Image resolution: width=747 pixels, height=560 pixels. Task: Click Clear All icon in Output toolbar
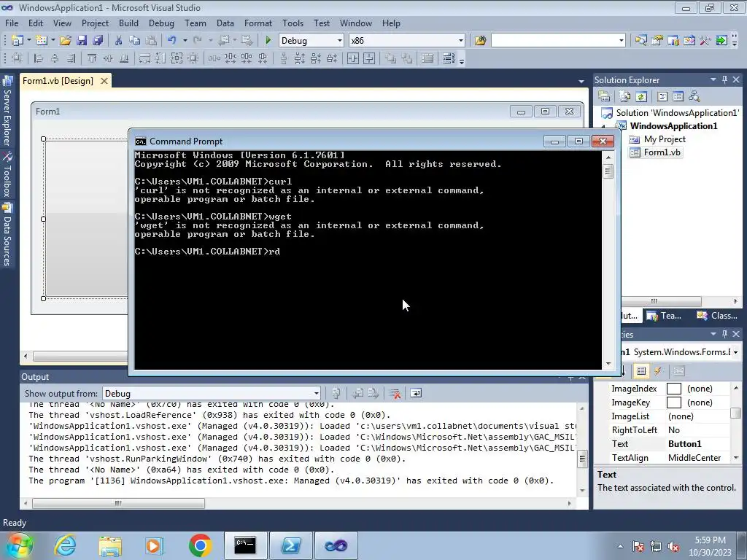[x=395, y=393]
